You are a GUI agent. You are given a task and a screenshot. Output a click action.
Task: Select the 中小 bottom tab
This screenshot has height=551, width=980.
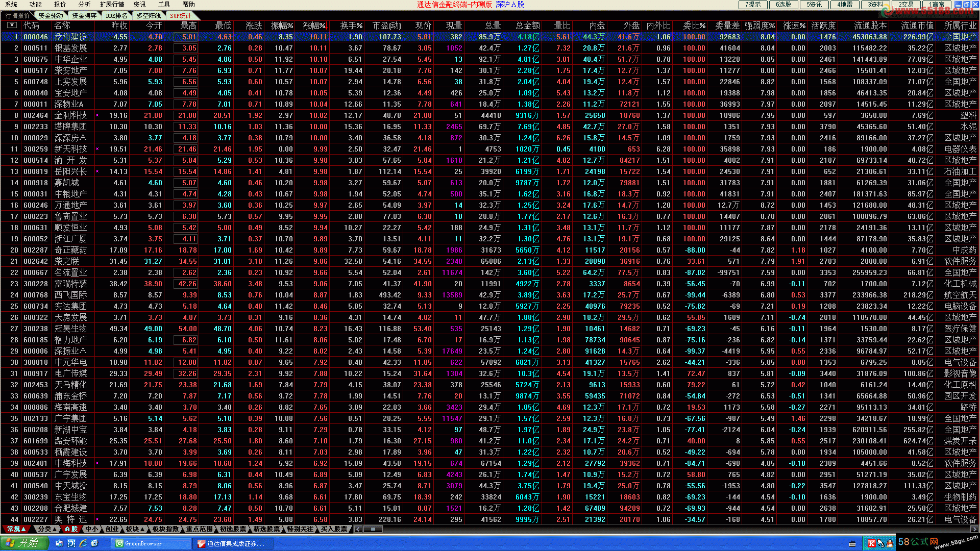tap(92, 529)
